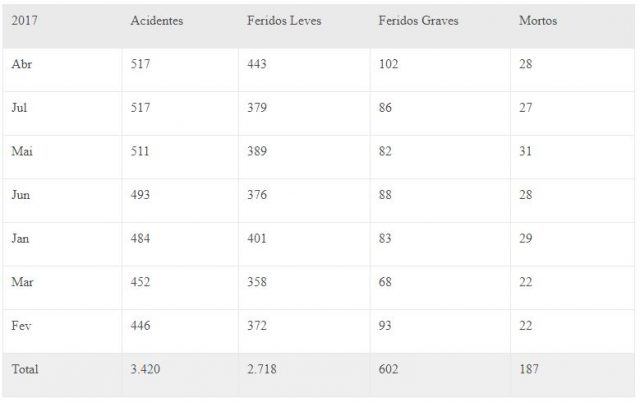
Task: Select the Feridos Leves column header
Action: pos(284,20)
